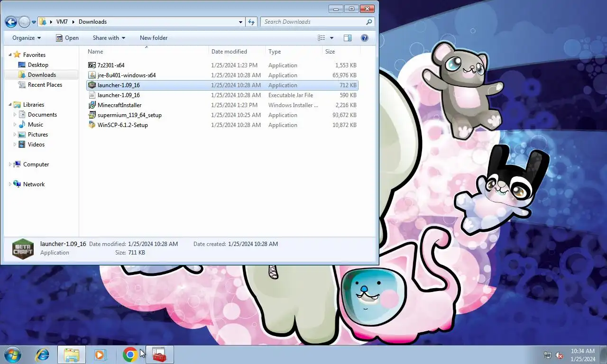Click the Forward navigation arrow button
Image resolution: width=607 pixels, height=364 pixels.
[x=24, y=22]
